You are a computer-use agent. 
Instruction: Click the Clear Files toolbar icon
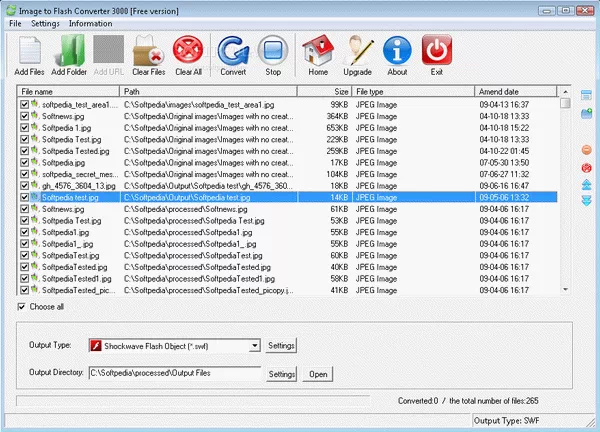[x=148, y=51]
